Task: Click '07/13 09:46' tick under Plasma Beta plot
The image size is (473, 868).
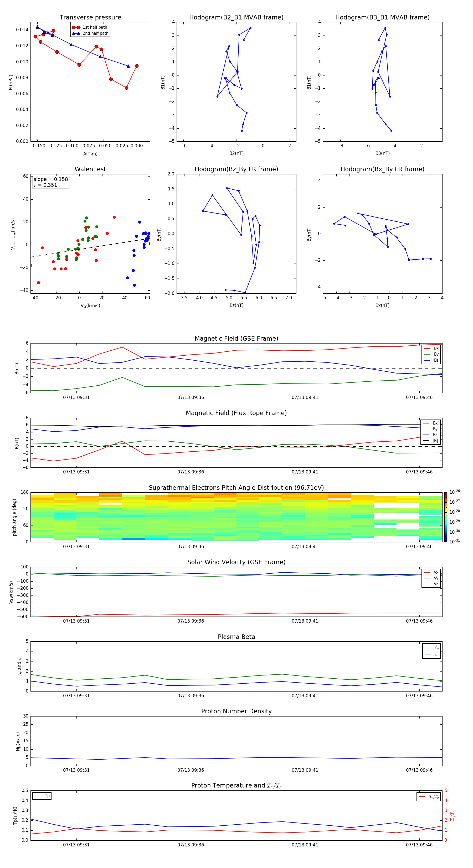Action: click(x=419, y=696)
